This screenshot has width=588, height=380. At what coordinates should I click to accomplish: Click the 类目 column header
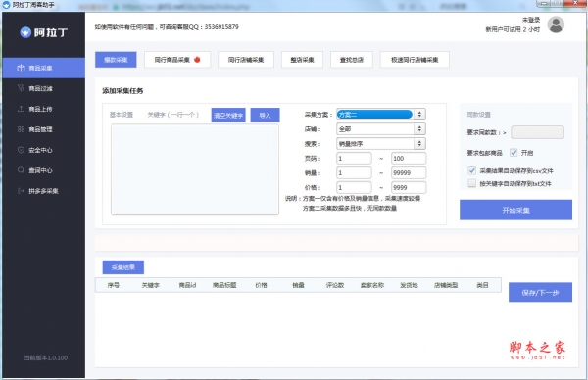(482, 285)
